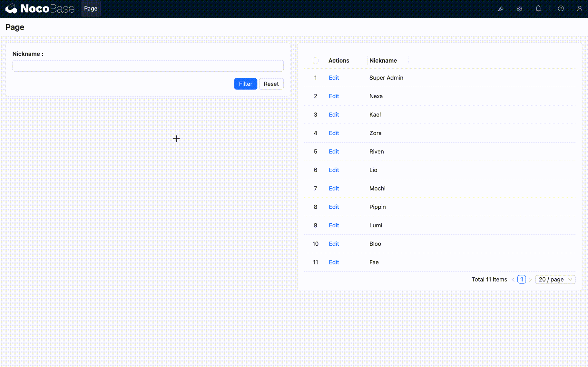The image size is (588, 367).
Task: Click the NocoBase logo icon
Action: [x=11, y=9]
